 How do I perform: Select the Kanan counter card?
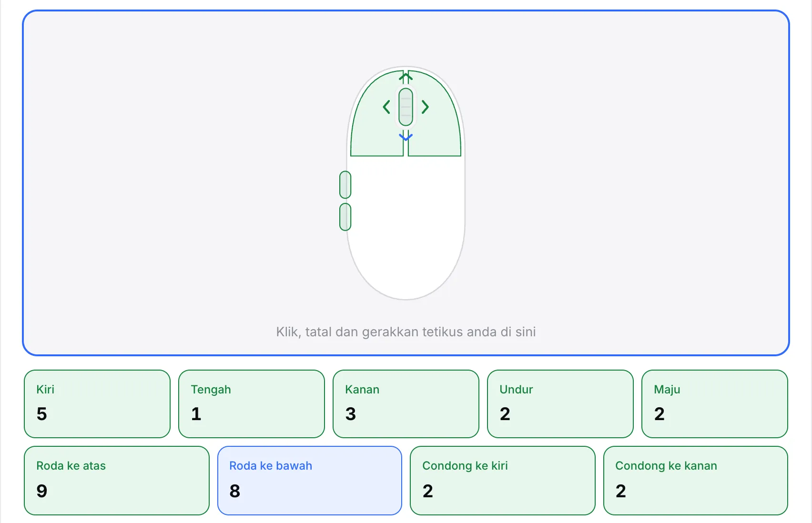(x=406, y=404)
